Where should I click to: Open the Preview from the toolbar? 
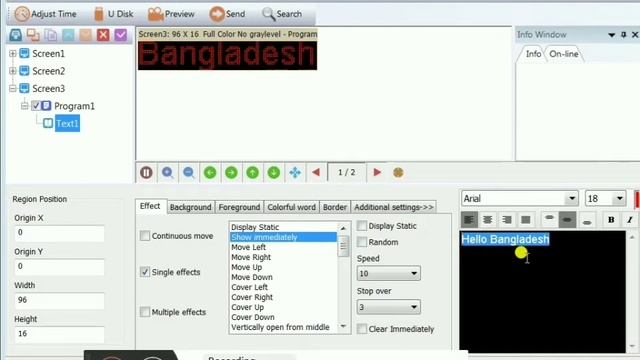pos(171,14)
